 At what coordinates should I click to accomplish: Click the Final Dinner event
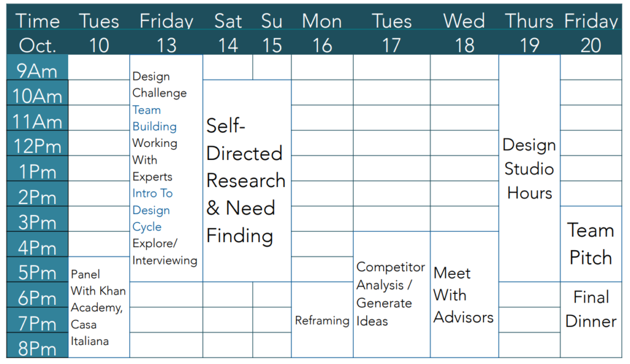pos(591,309)
